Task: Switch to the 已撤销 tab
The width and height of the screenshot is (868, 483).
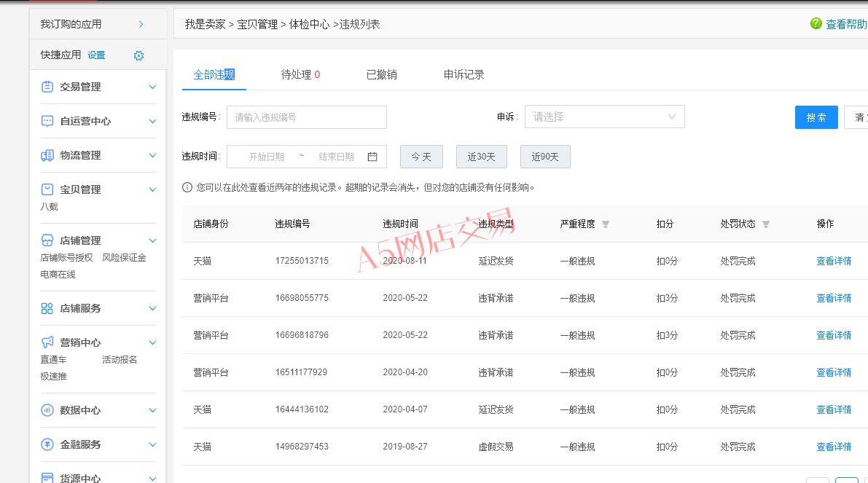Action: (x=381, y=75)
